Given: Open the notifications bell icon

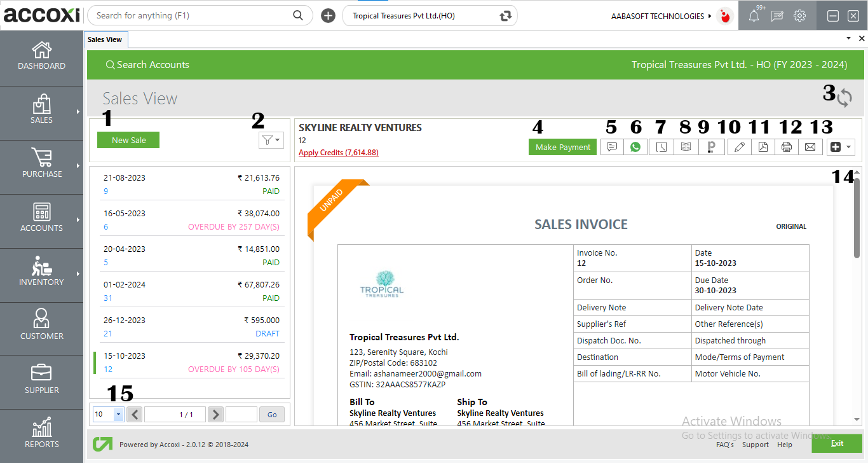Looking at the screenshot, I should (754, 17).
